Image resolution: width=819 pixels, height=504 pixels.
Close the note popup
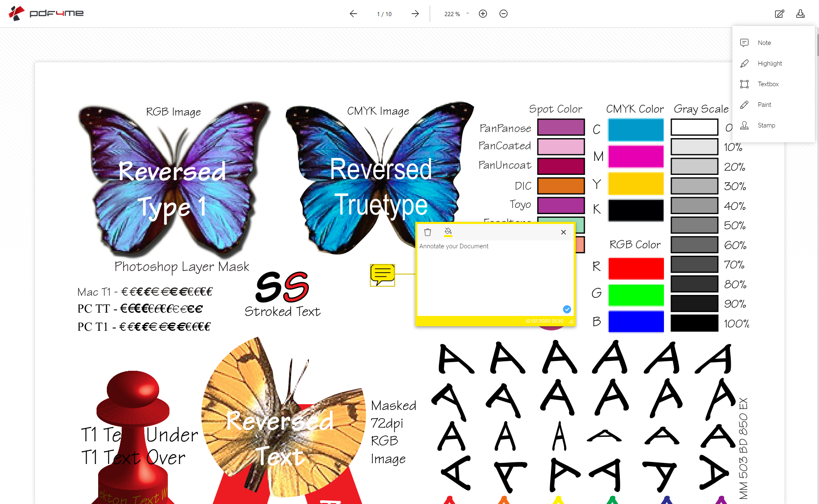(563, 232)
